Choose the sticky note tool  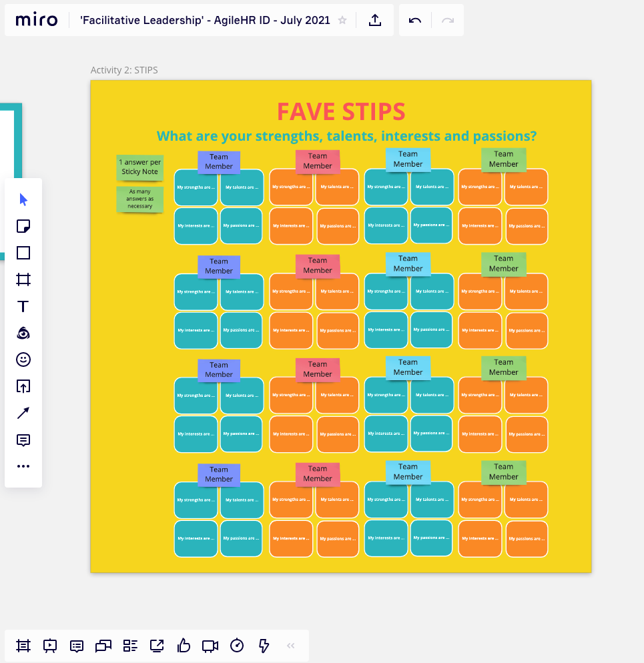tap(23, 226)
